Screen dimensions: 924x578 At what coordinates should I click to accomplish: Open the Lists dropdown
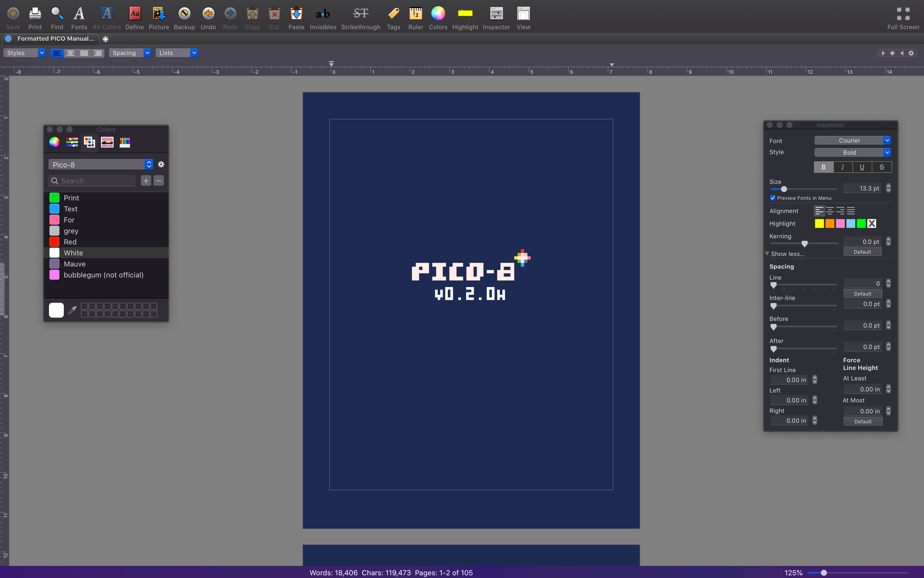click(x=177, y=53)
